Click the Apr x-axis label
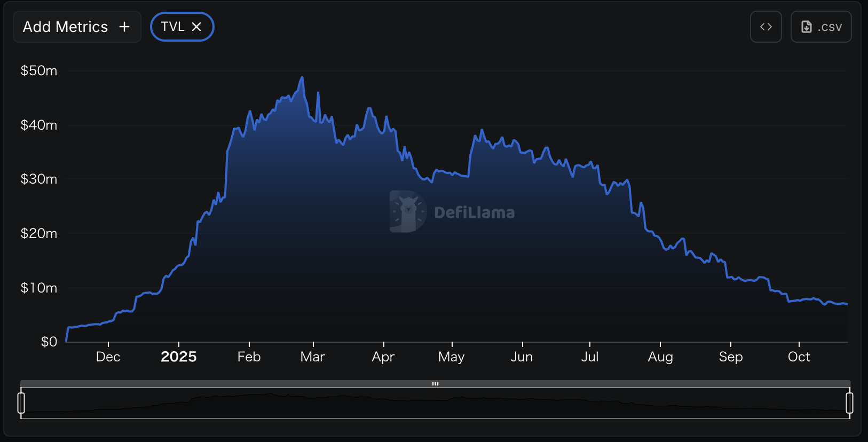868x442 pixels. click(383, 357)
